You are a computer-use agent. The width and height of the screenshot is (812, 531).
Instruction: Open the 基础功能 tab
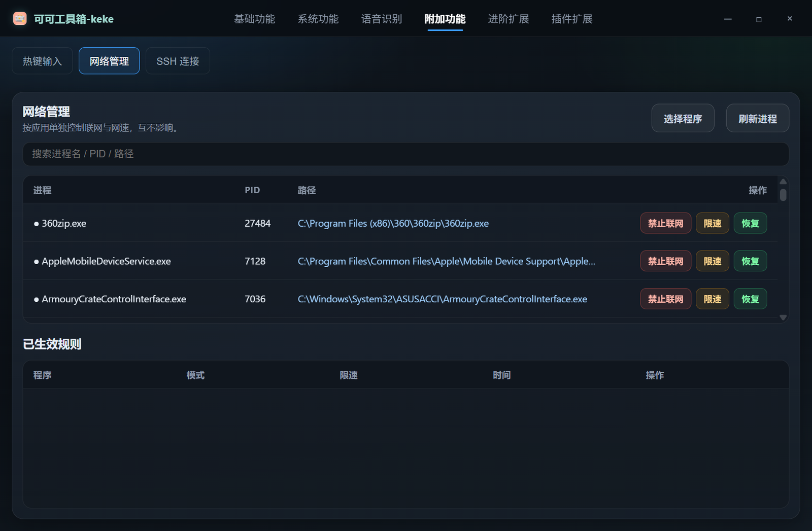[255, 19]
